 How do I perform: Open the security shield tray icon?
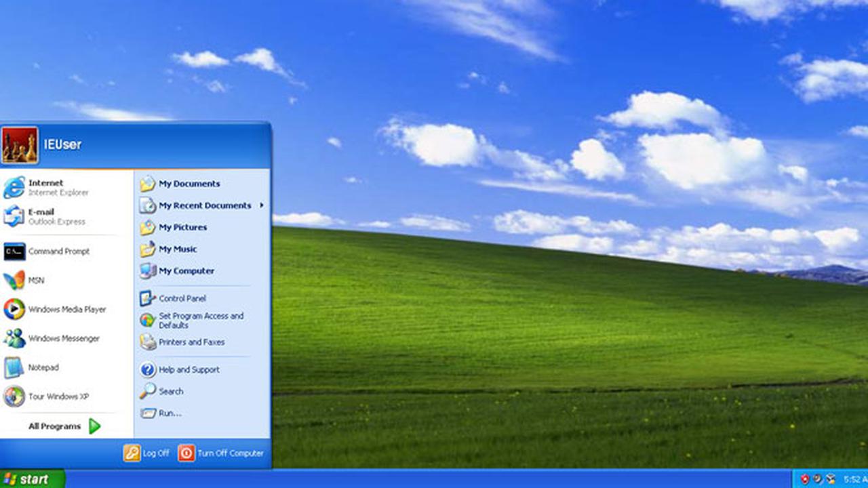tap(805, 478)
